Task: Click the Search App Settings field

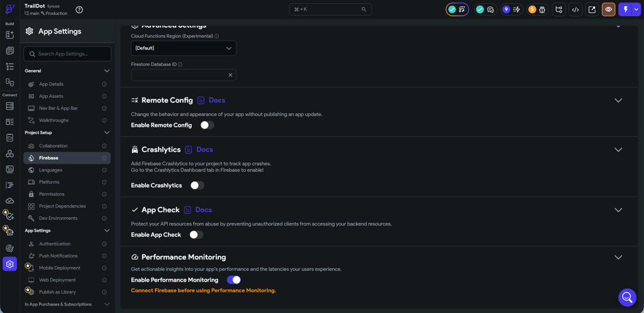Action: (x=67, y=54)
